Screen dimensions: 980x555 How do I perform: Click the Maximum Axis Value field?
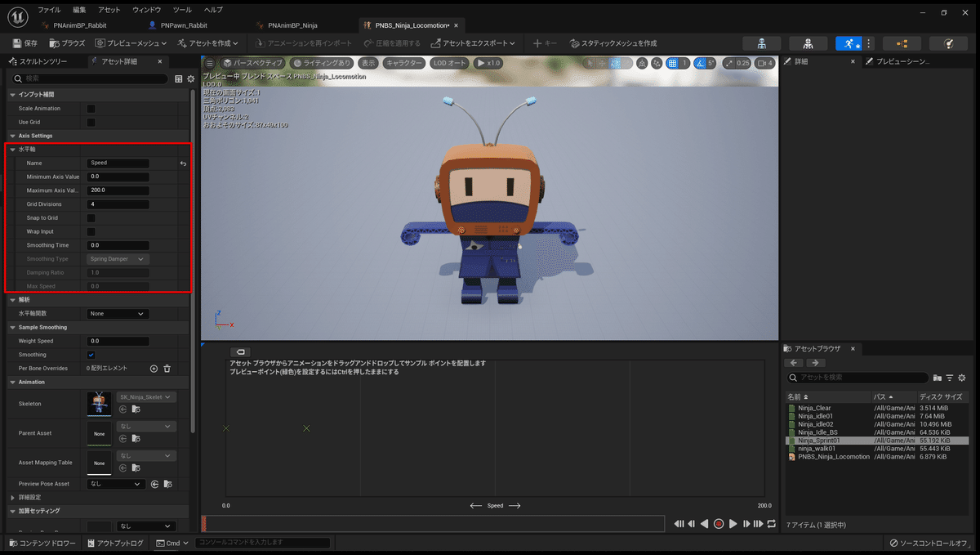118,190
